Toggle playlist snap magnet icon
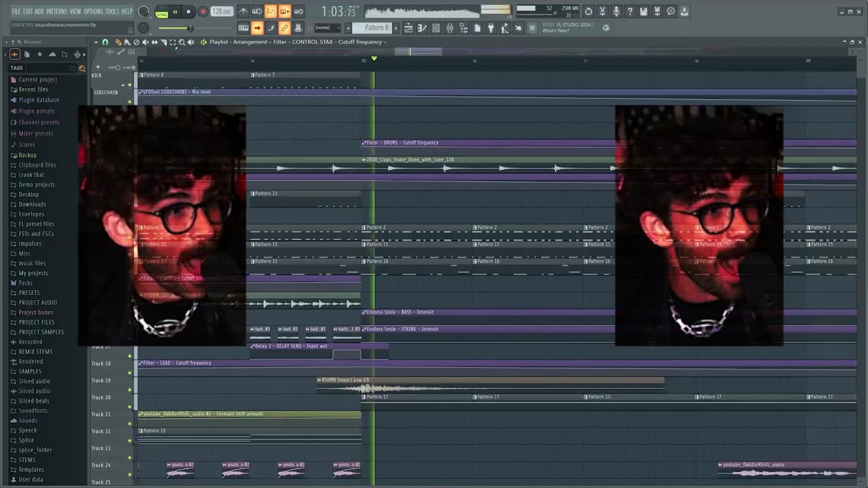This screenshot has width=868, height=488. [105, 42]
